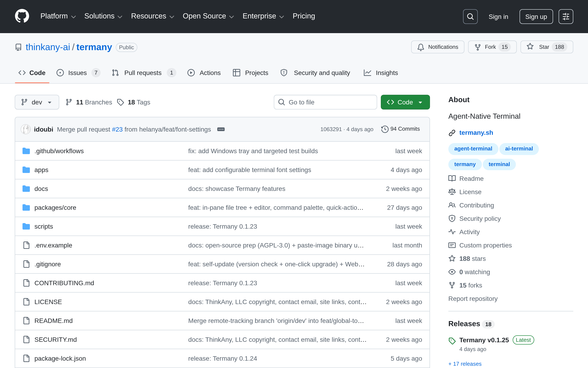Viewport: 588px width, 368px height.
Task: Open the SECURITY.md file
Action: [x=56, y=339]
